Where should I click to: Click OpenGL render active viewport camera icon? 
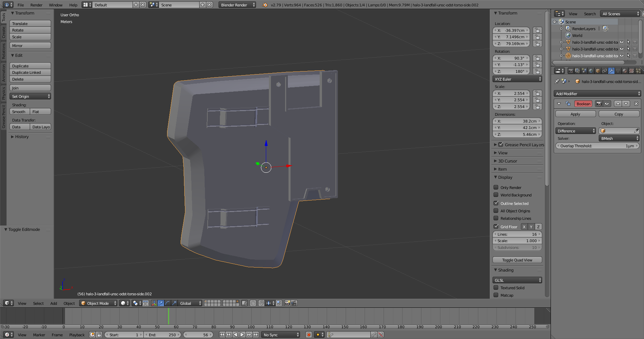287,303
